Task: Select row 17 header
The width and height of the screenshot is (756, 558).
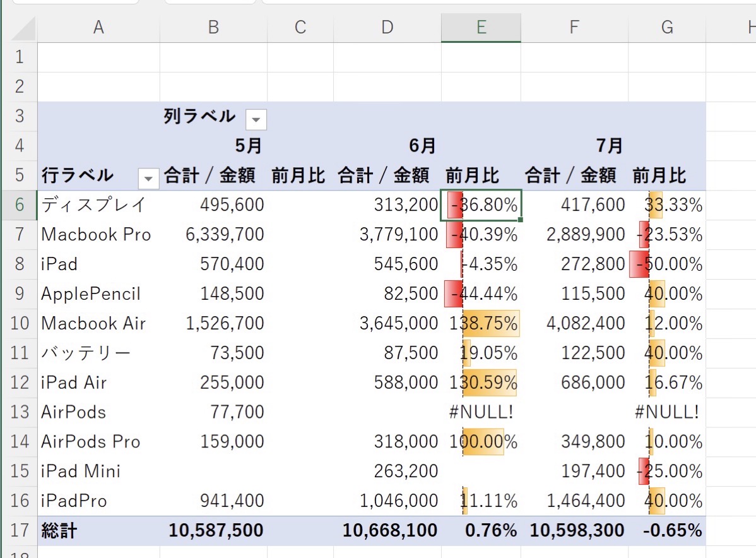Action: click(x=20, y=530)
